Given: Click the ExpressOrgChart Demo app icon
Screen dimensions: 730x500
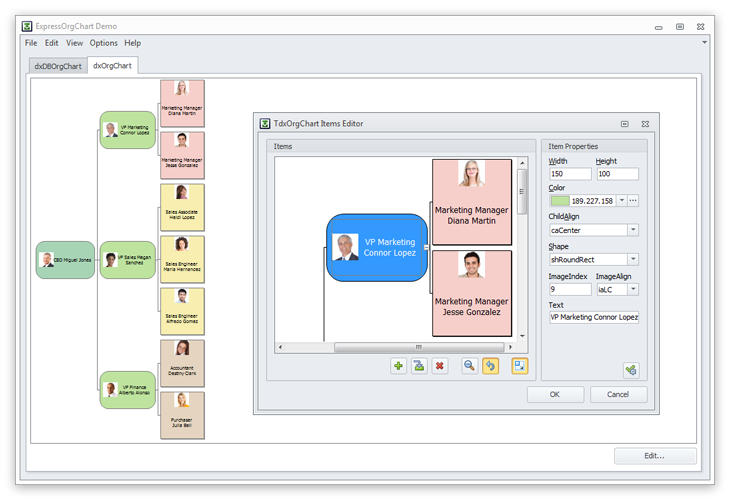Looking at the screenshot, I should [x=27, y=26].
